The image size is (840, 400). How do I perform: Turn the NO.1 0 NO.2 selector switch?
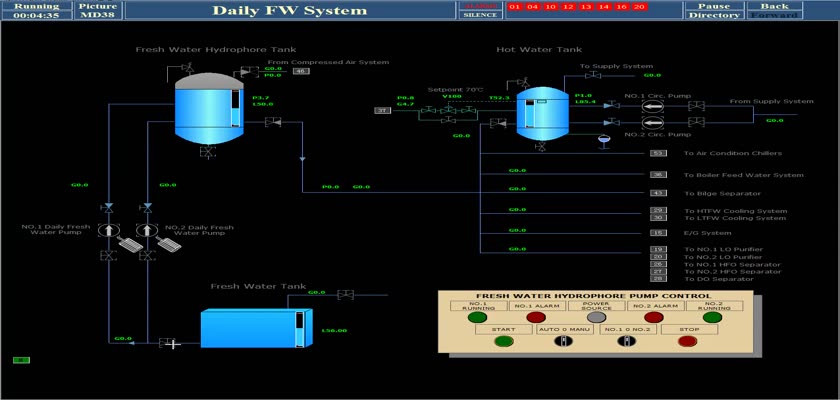coord(625,341)
